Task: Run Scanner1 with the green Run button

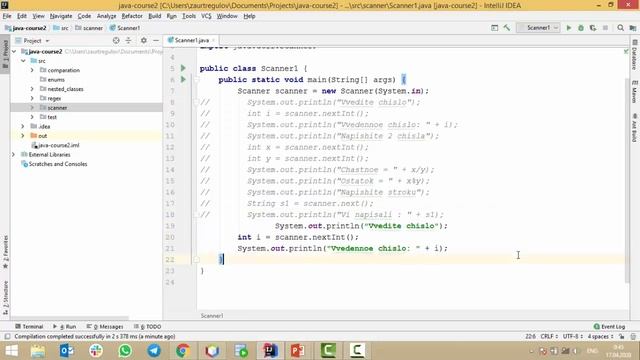Action: 569,28
